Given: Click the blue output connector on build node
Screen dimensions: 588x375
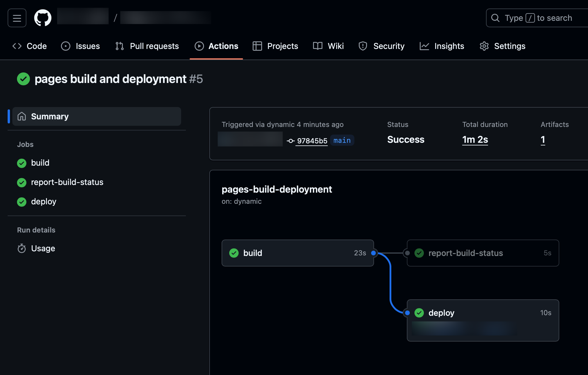Looking at the screenshot, I should point(373,253).
